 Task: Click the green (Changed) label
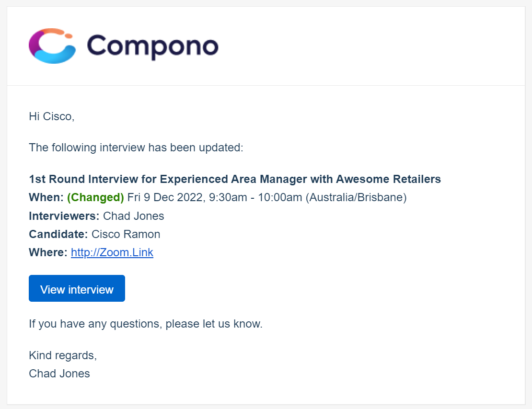(95, 197)
